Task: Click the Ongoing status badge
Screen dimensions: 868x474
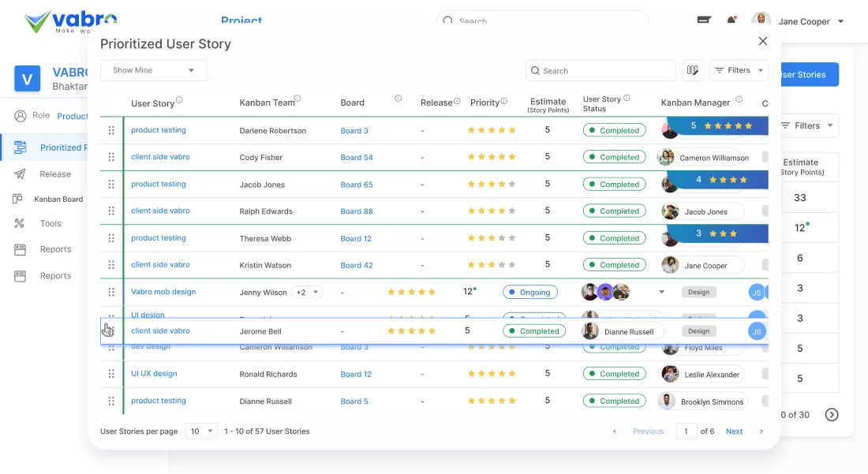Action: click(529, 292)
